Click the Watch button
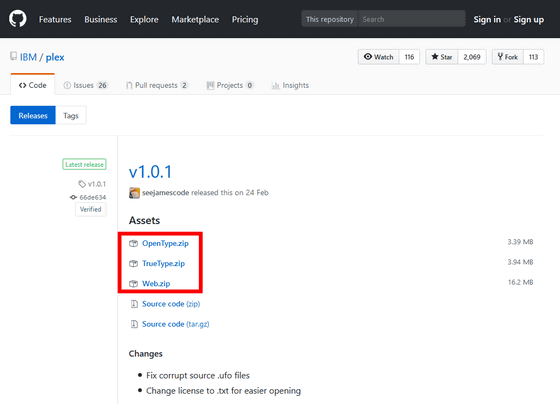Screen dimensions: 560x404 pyautogui.click(x=379, y=57)
